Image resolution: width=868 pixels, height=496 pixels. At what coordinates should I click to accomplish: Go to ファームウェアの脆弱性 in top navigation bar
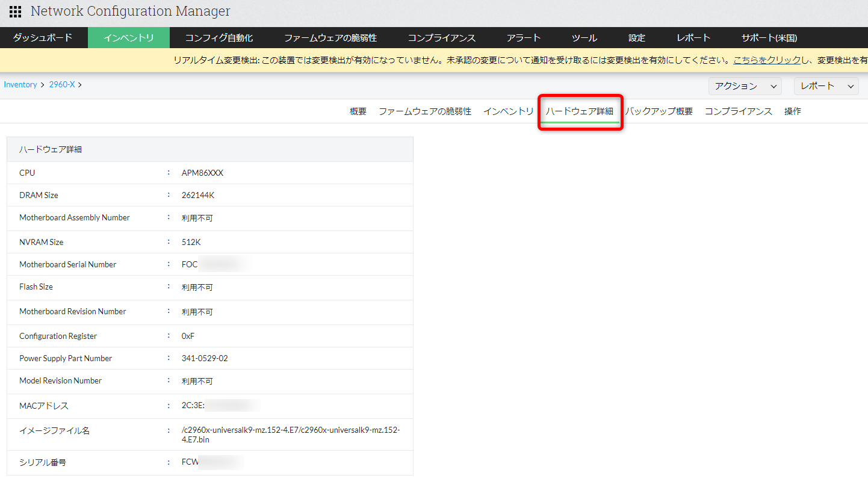pyautogui.click(x=330, y=38)
